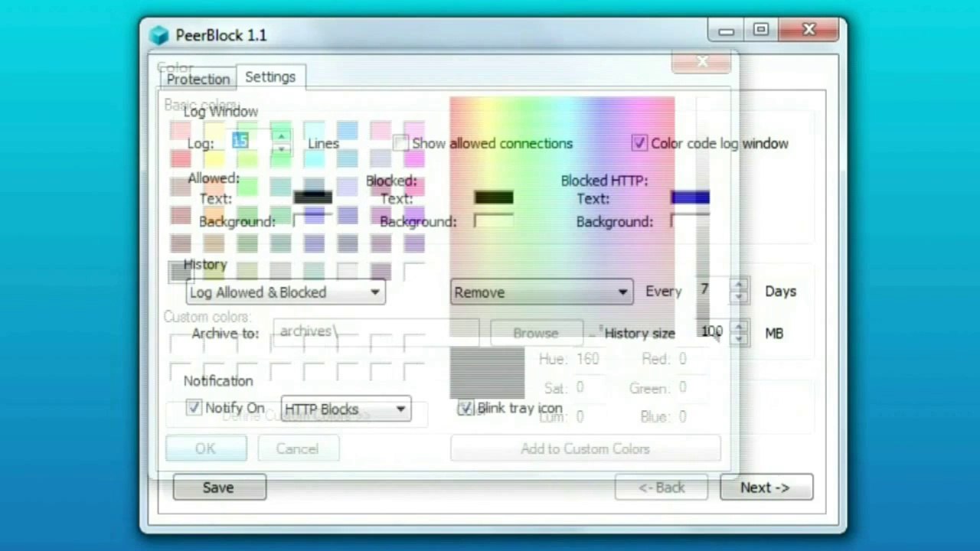The height and width of the screenshot is (551, 980).
Task: Pick the Blocked HTTP Text color swatch
Action: [690, 197]
